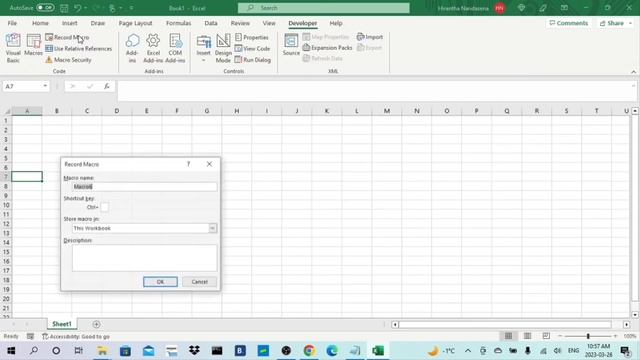Open control Properties
Viewport: 640px width, 360px height.
252,37
